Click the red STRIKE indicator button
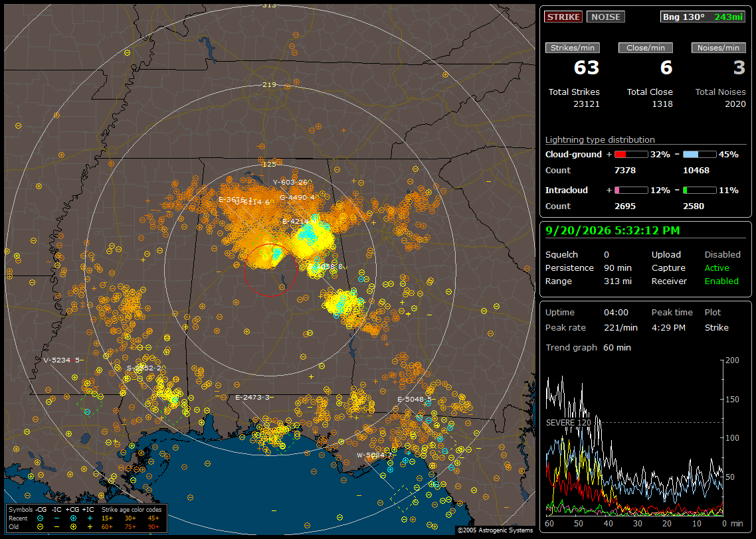Screen dimensions: 756x539 pyautogui.click(x=563, y=17)
